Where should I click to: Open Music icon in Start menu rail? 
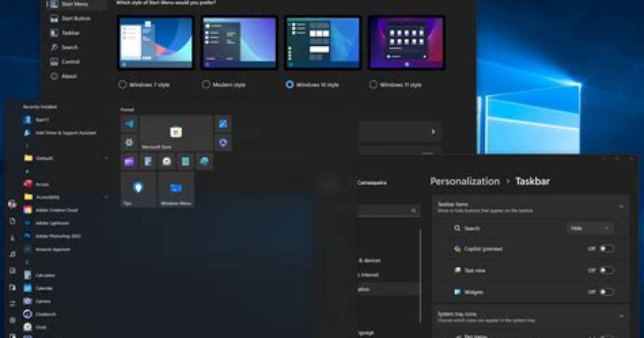(12, 254)
